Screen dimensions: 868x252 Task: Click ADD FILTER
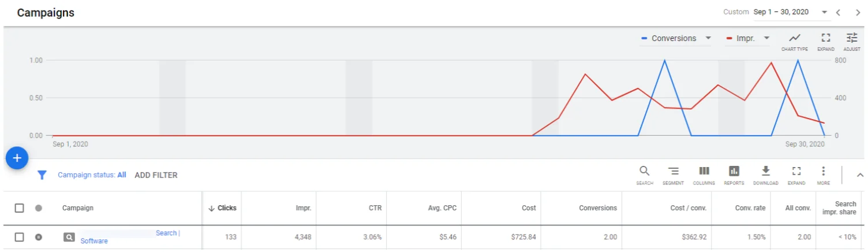156,175
